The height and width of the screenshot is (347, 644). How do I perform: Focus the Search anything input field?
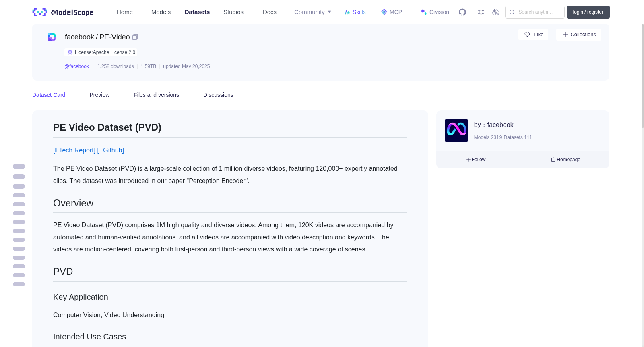click(x=535, y=12)
